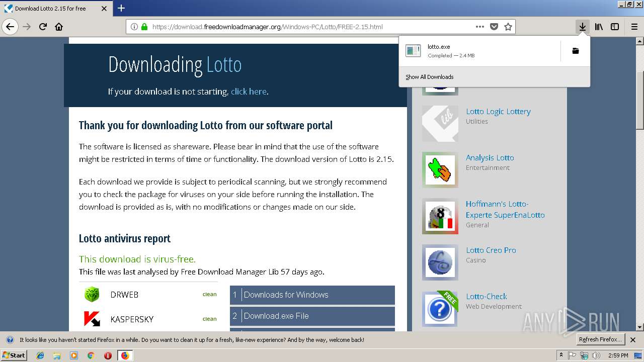Open the Library toolbar icon
This screenshot has height=362, width=644.
click(x=599, y=27)
